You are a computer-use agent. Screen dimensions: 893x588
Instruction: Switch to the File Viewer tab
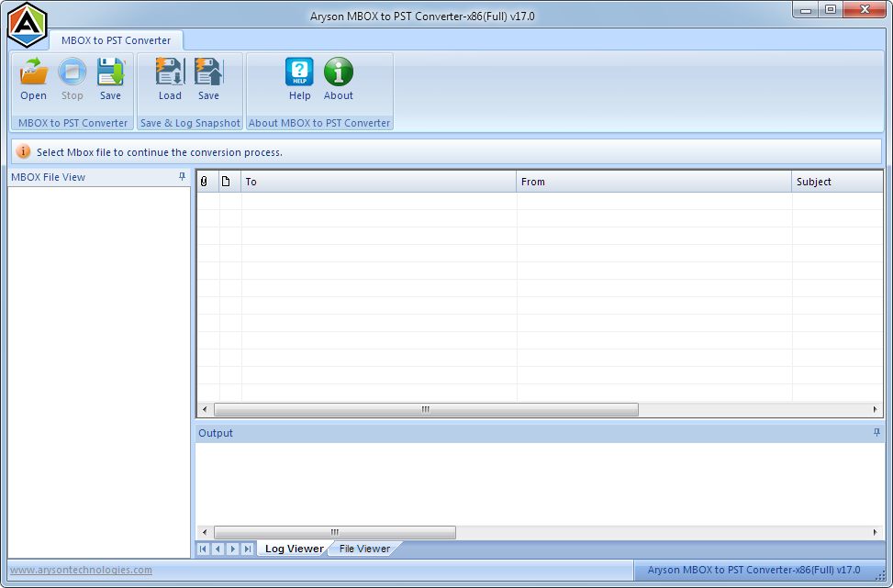[364, 549]
